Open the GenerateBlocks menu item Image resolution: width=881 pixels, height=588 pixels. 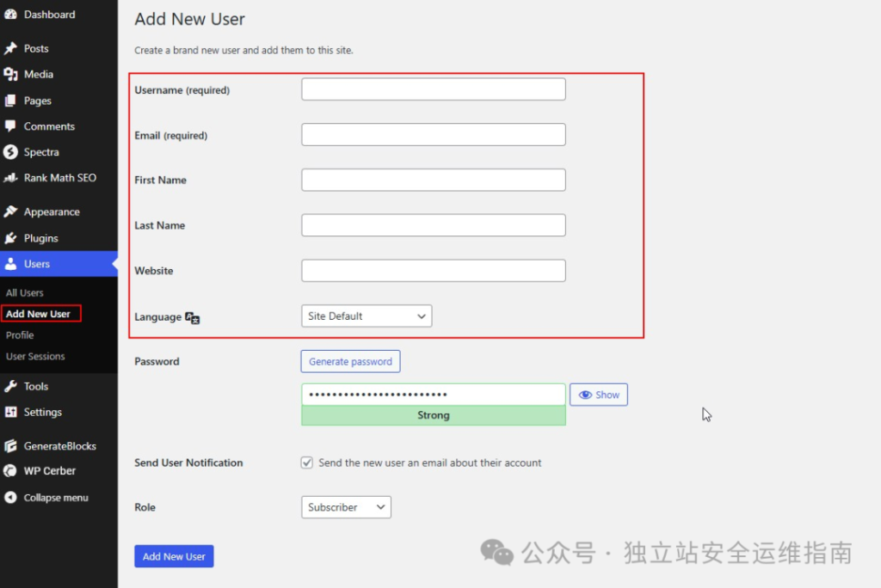point(59,446)
